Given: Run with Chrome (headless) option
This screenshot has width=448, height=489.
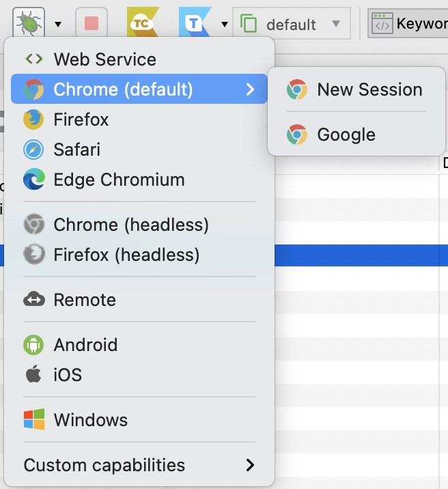Looking at the screenshot, I should 131,225.
